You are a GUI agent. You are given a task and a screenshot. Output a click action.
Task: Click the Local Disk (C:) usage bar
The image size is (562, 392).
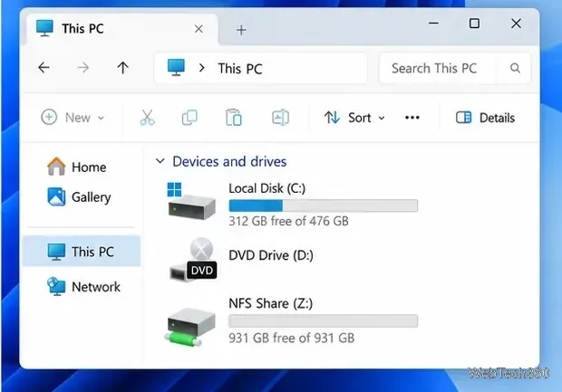coord(324,206)
